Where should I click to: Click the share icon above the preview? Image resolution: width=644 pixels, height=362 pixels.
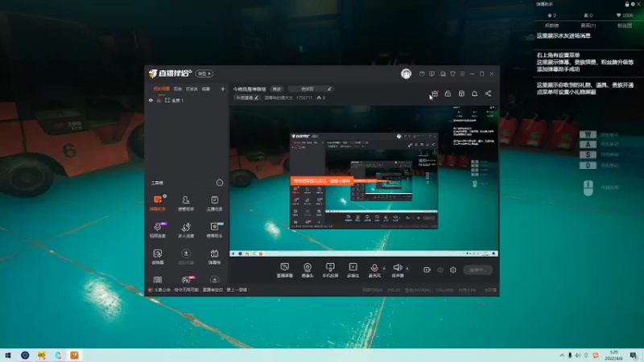(x=488, y=93)
